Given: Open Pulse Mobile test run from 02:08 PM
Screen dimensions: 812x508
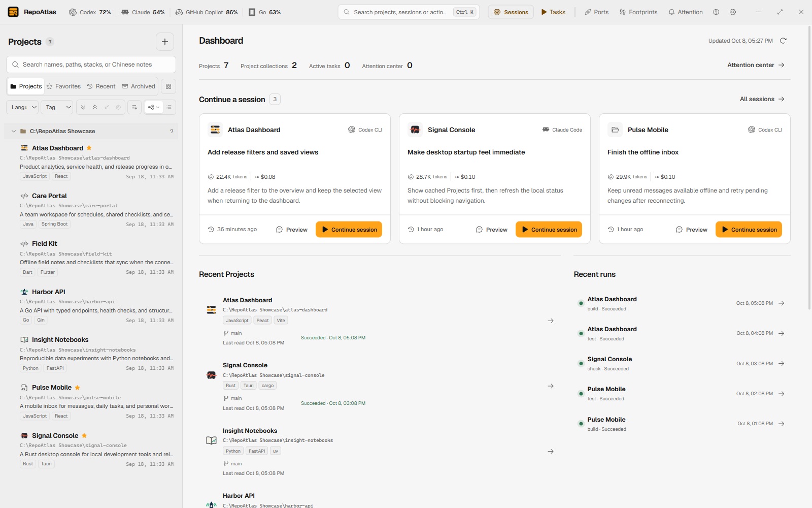Looking at the screenshot, I should tap(682, 394).
